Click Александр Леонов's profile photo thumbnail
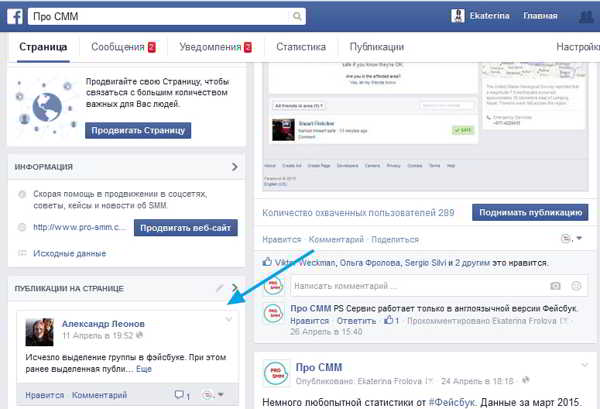The height and width of the screenshot is (409, 600). [x=39, y=332]
